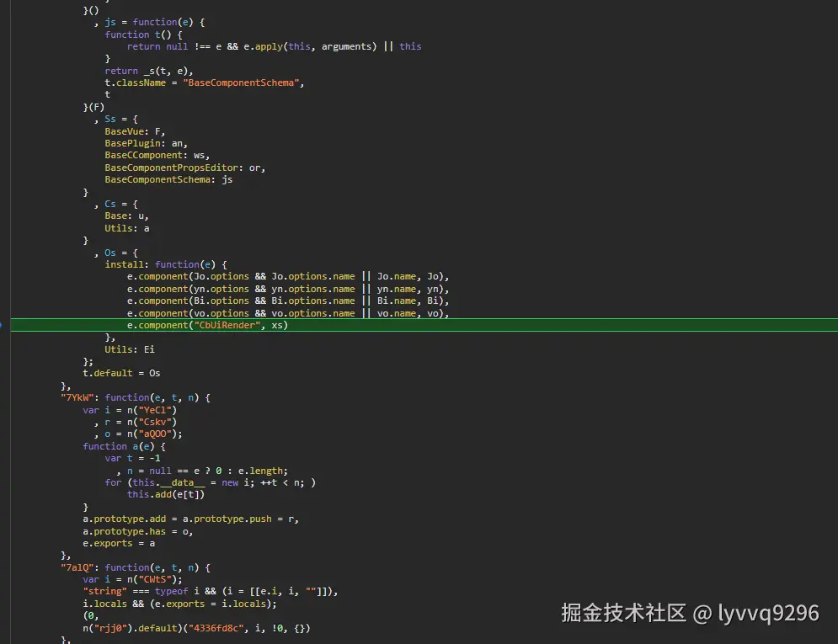Viewport: 838px width, 644px height.
Task: Click the n("aQOO") require call
Action: (x=152, y=434)
